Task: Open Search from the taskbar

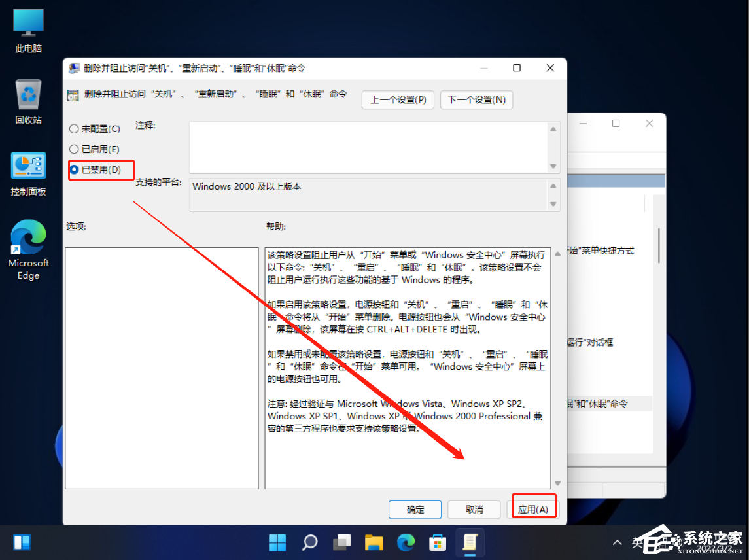Action: (309, 542)
